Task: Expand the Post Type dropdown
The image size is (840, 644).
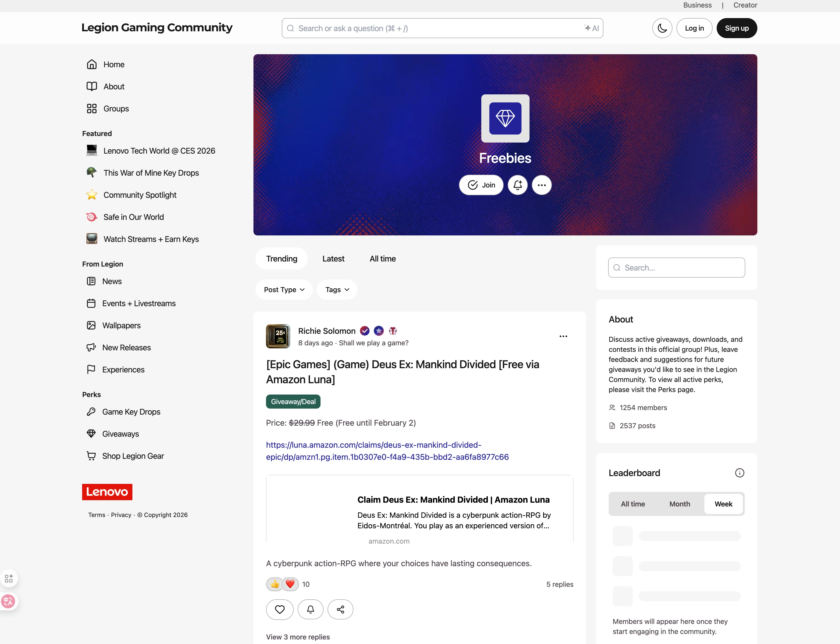Action: [284, 289]
